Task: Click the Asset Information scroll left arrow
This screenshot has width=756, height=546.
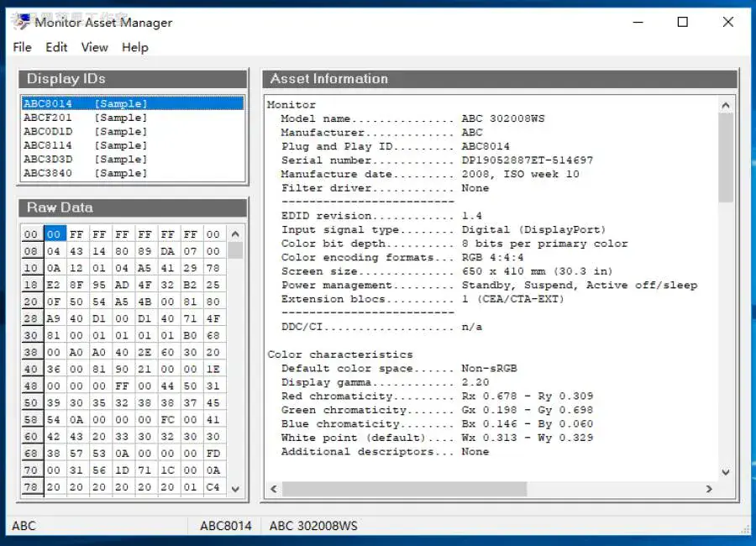Action: 274,489
